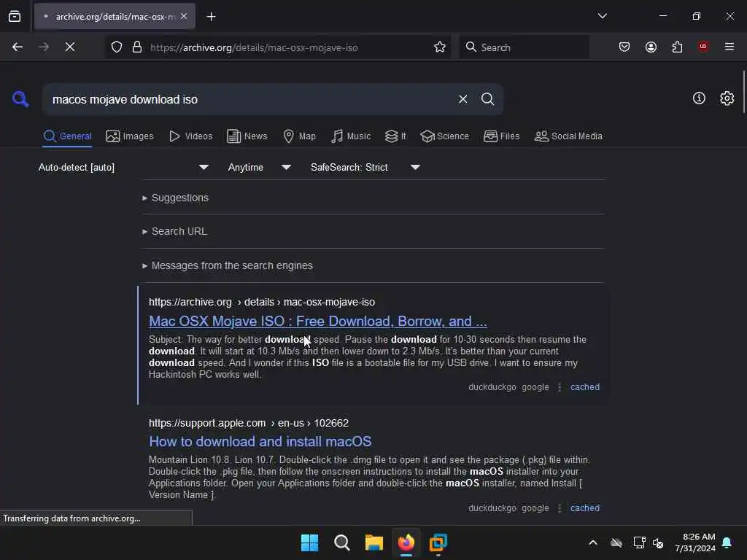Open the Anytime time range dropdown
The image size is (747, 560).
tap(259, 167)
